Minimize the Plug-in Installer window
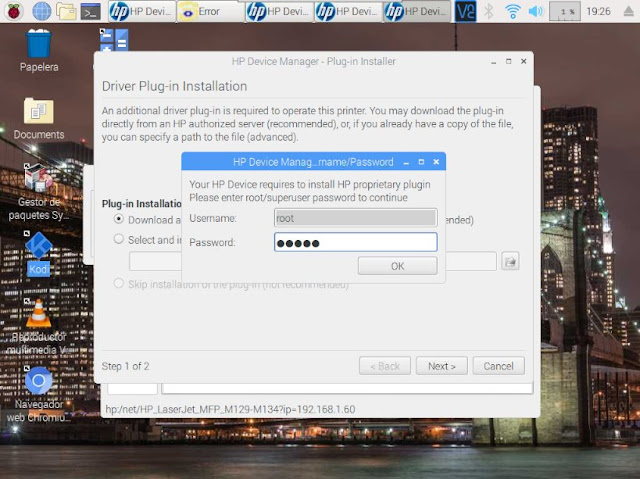This screenshot has height=479, width=640. tap(493, 62)
